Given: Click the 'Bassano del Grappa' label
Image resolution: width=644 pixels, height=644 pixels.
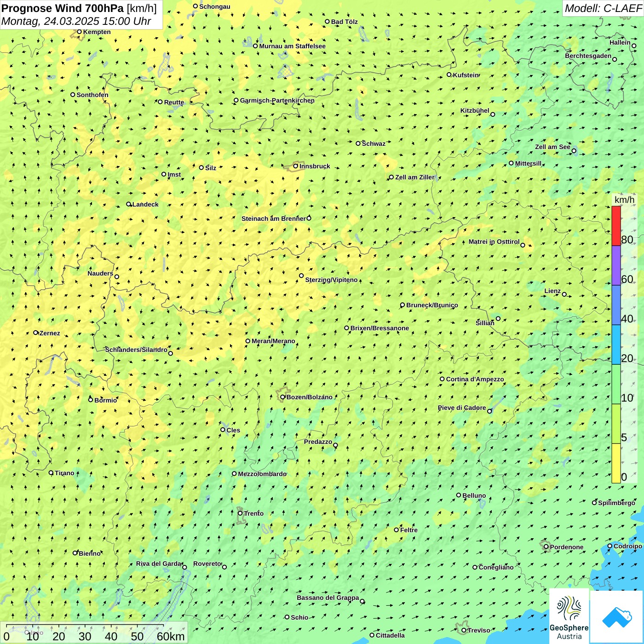Looking at the screenshot, I should [x=328, y=598].
